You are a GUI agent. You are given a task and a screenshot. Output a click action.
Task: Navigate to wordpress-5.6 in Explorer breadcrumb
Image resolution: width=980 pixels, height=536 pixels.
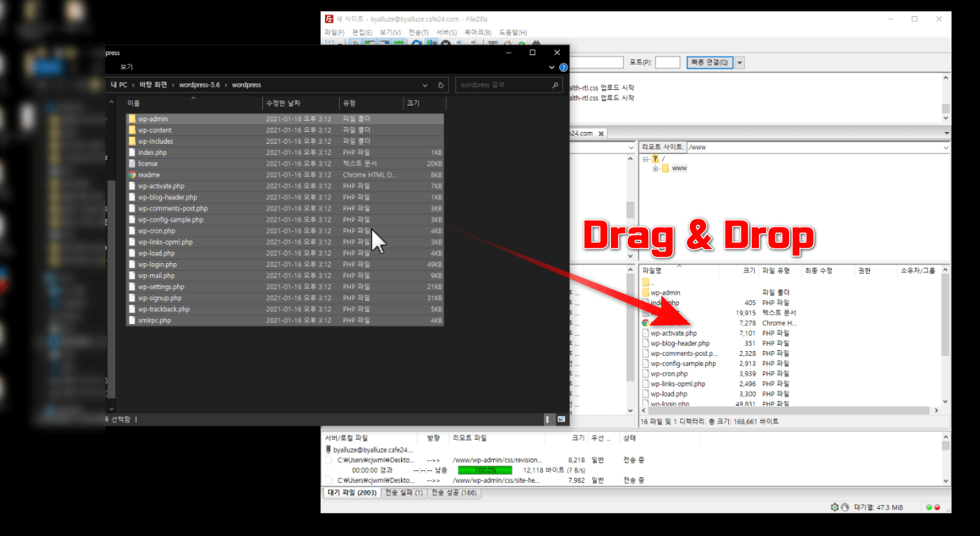tap(199, 85)
